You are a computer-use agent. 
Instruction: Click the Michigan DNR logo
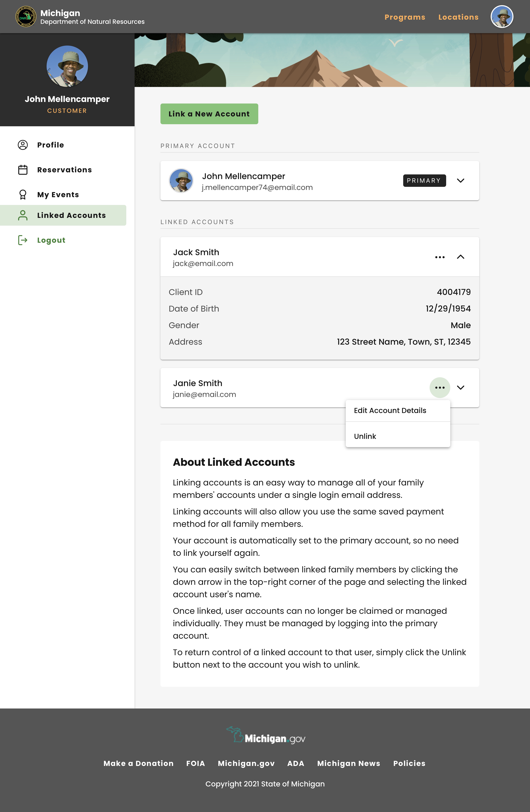pos(26,16)
